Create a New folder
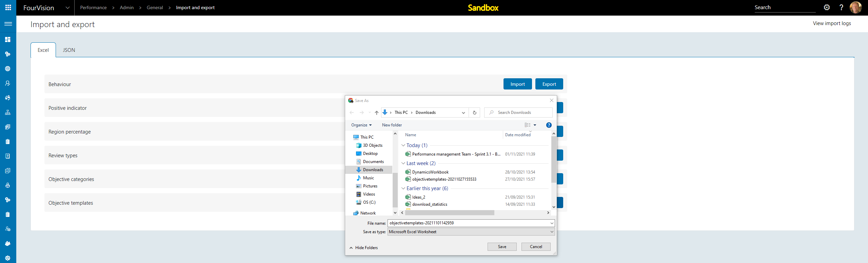Screen dimensions: 868x263 (392, 125)
